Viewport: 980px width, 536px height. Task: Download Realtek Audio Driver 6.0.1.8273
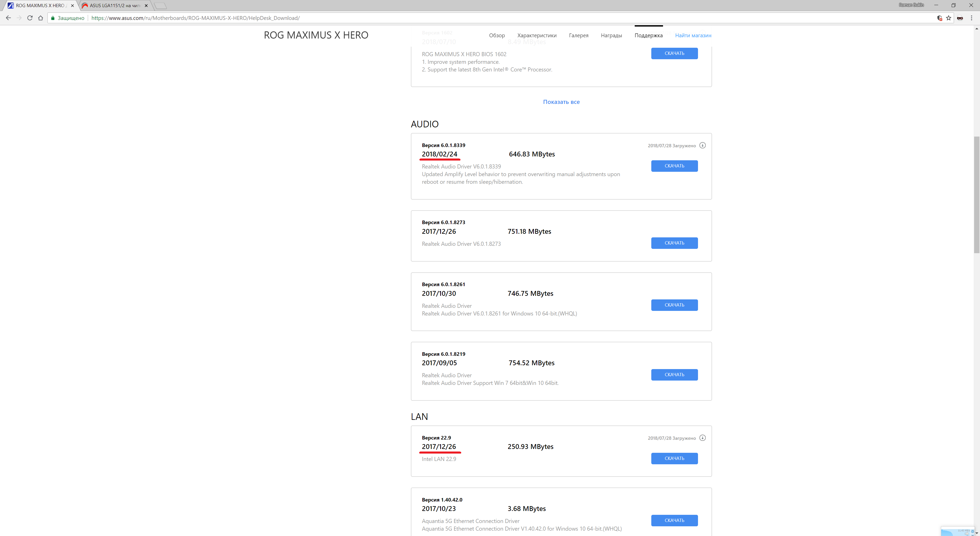coord(674,243)
